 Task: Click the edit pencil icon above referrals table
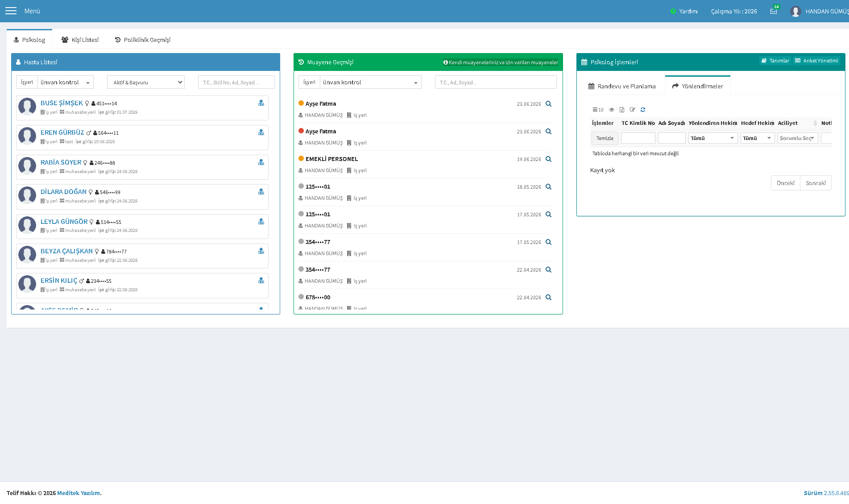(x=632, y=110)
